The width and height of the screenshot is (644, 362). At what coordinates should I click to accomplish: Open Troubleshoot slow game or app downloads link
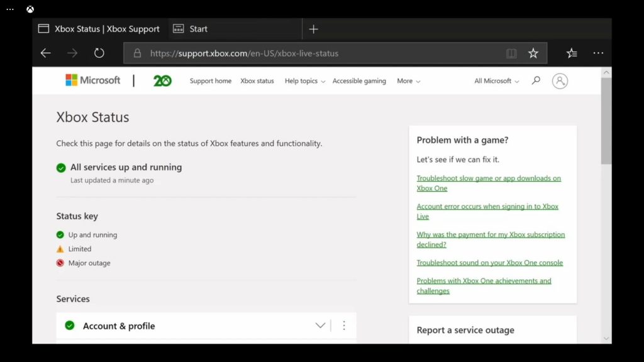tap(489, 183)
